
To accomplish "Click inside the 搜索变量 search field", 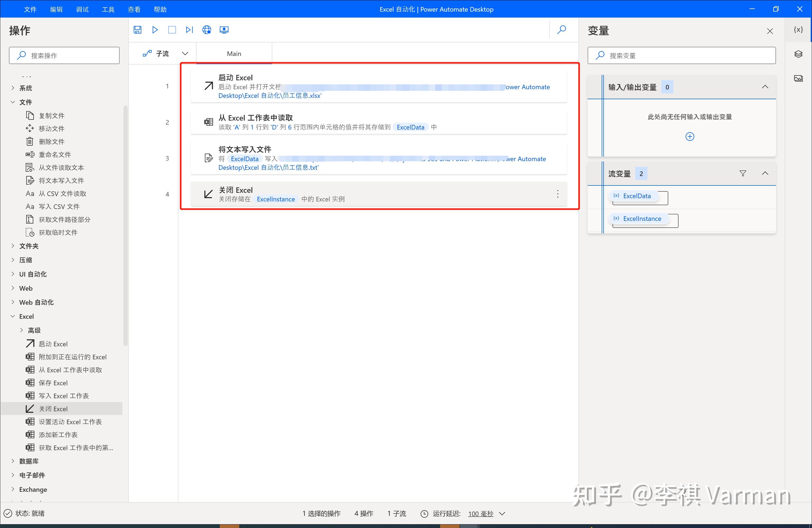I will tap(682, 55).
